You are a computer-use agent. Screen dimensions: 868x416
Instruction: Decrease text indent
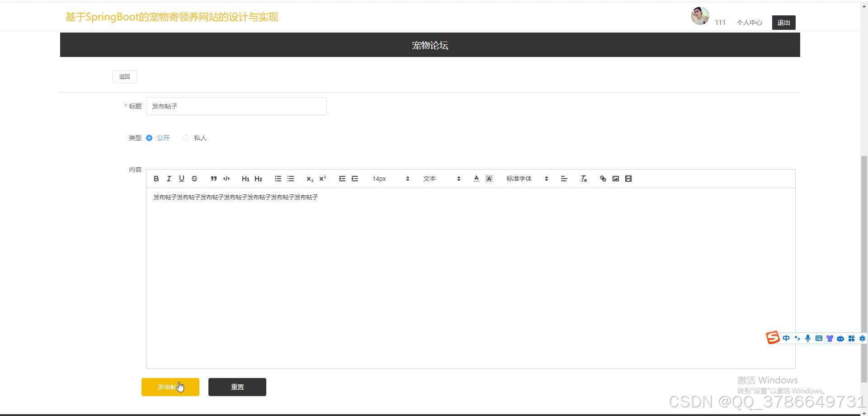click(x=342, y=179)
